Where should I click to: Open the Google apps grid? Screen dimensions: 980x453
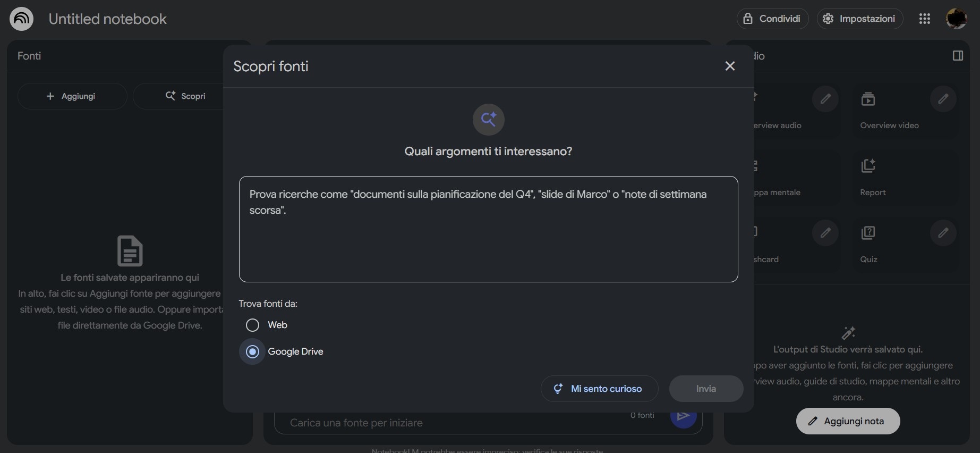pos(924,19)
